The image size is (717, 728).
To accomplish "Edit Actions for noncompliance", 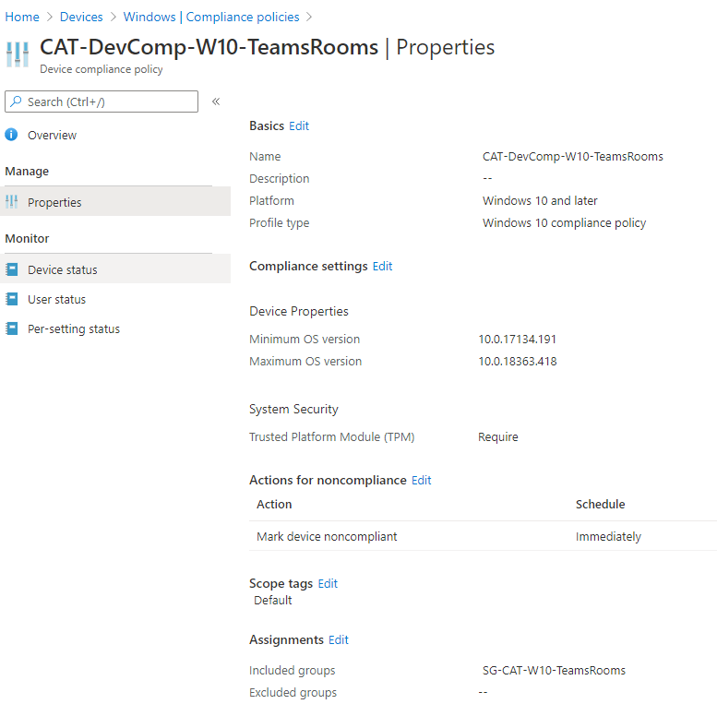I will point(421,480).
